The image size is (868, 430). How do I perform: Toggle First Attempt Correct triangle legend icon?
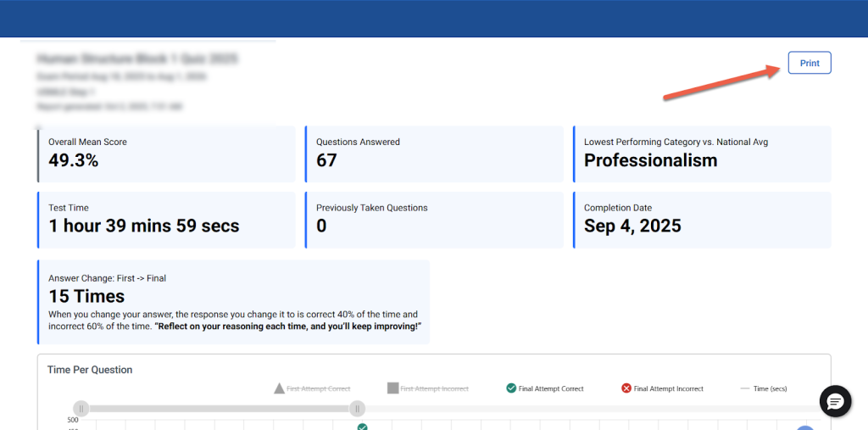[279, 388]
